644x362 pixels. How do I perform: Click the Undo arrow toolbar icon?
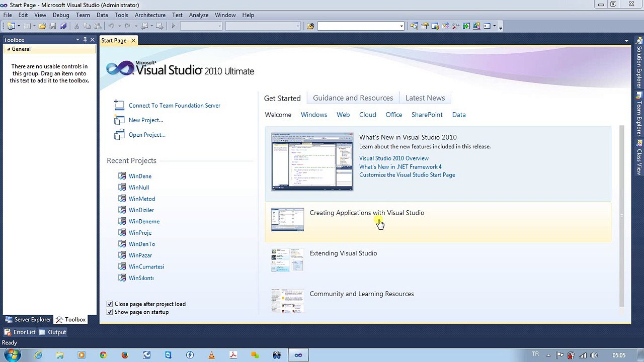[111, 26]
